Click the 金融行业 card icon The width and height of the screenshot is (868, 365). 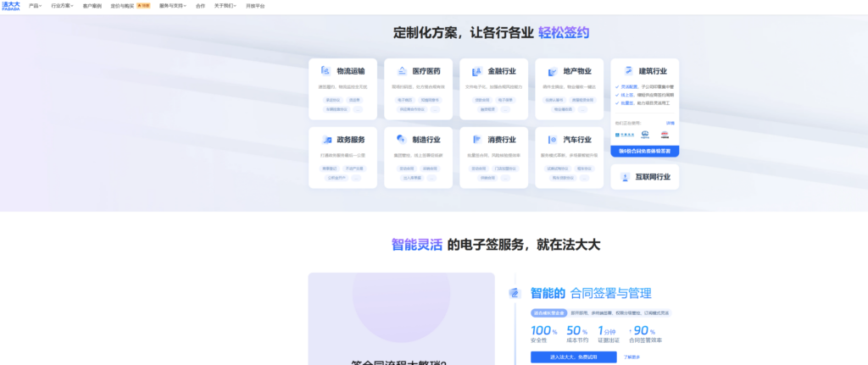point(477,71)
